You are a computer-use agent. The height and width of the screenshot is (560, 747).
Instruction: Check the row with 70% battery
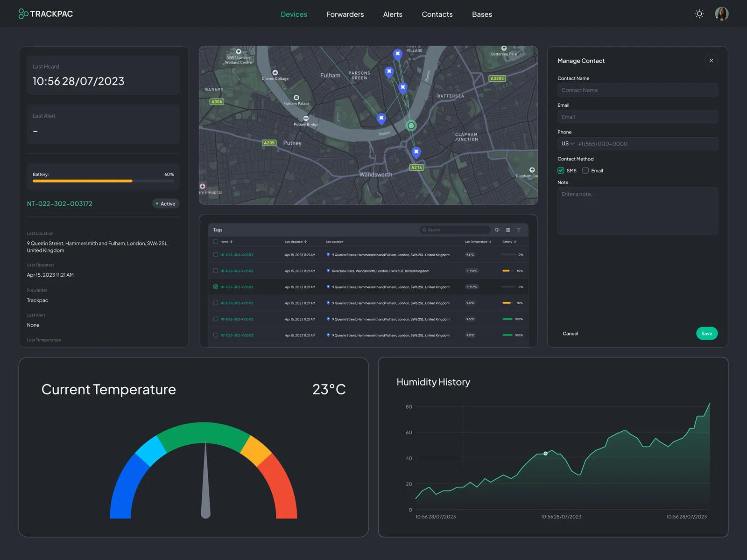(x=216, y=303)
